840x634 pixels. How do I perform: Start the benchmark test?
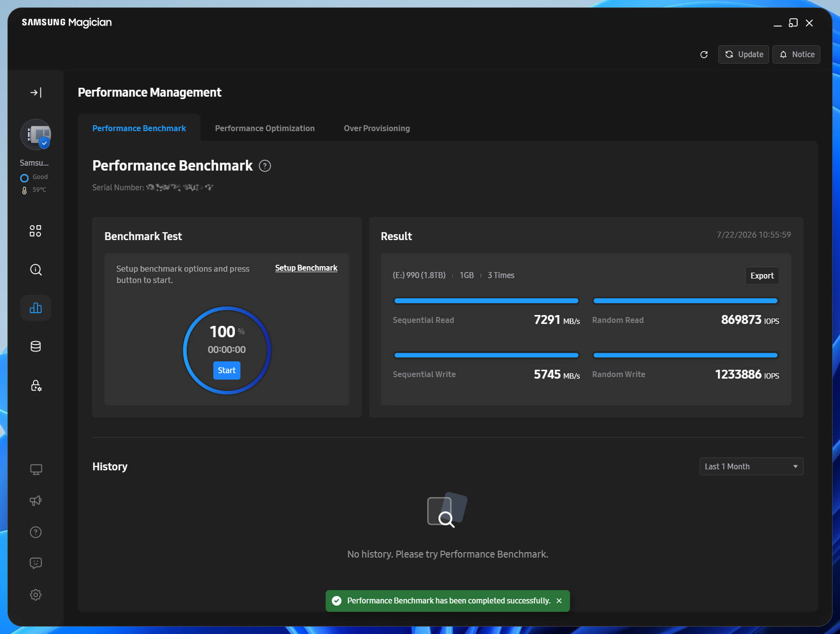click(x=227, y=370)
